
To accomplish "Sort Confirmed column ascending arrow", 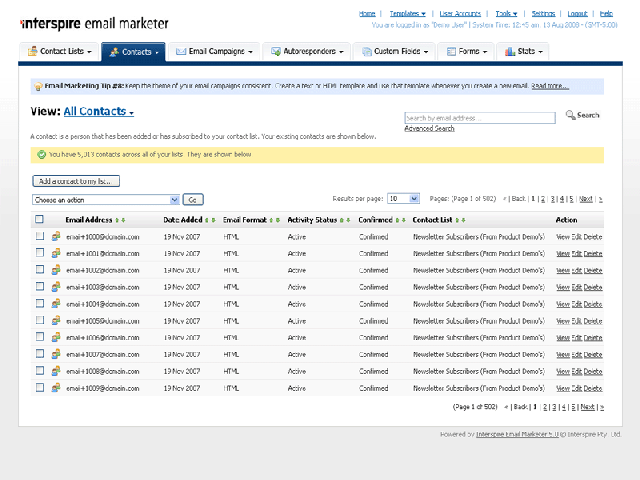I will [x=397, y=220].
